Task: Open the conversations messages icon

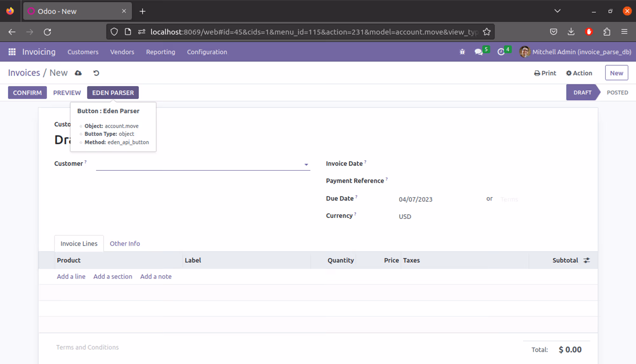Action: (x=478, y=52)
